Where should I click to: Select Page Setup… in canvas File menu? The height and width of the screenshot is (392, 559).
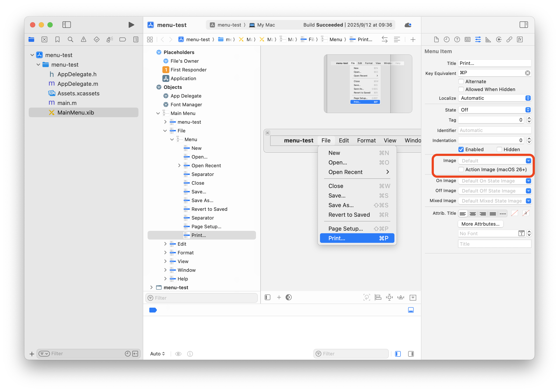click(357, 228)
